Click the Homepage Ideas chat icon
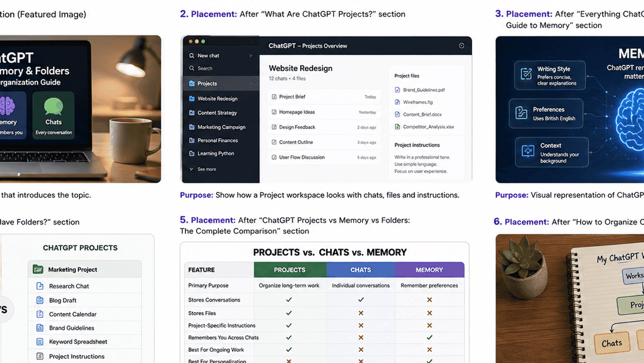The height and width of the screenshot is (363, 644). pos(274,112)
